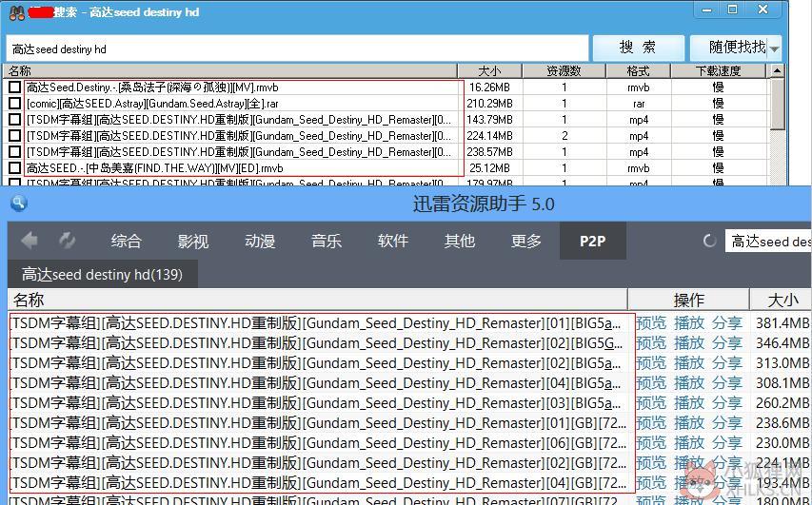Sort results by the 格式 column
This screenshot has width=812, height=505.
tap(638, 71)
